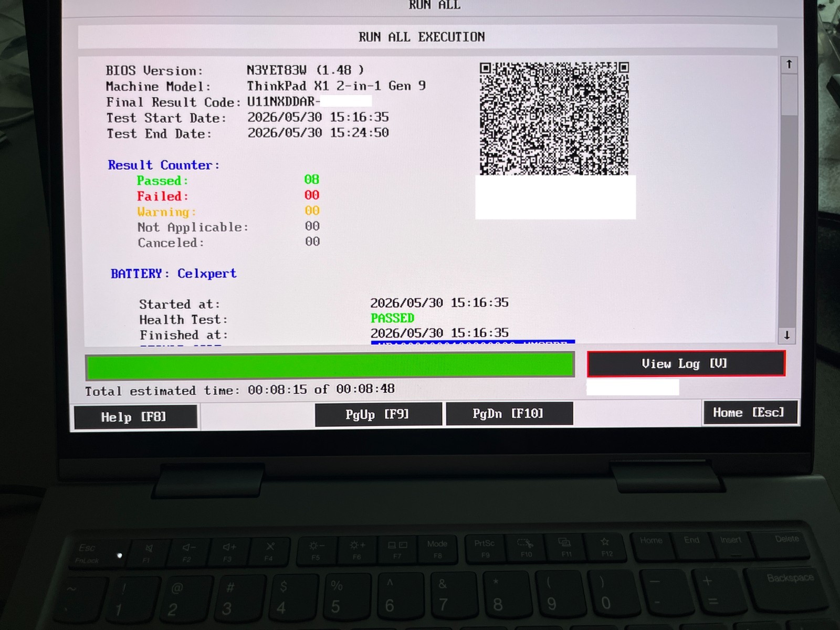Click the Help [F8] button
The height and width of the screenshot is (630, 840).
tap(135, 417)
